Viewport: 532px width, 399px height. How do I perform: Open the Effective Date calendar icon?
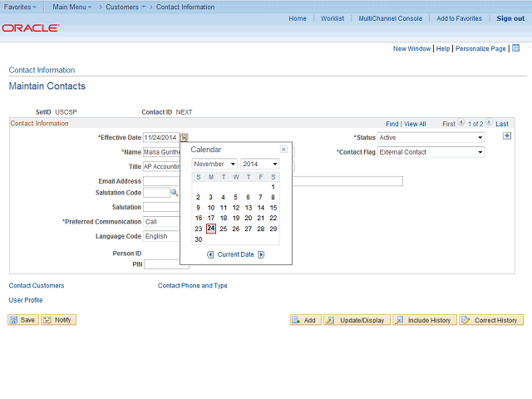(184, 137)
